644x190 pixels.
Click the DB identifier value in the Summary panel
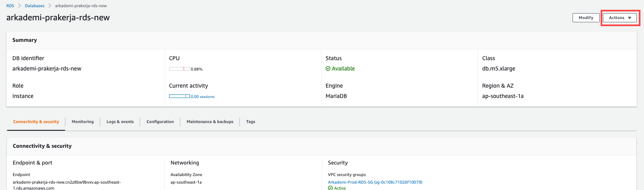point(47,69)
